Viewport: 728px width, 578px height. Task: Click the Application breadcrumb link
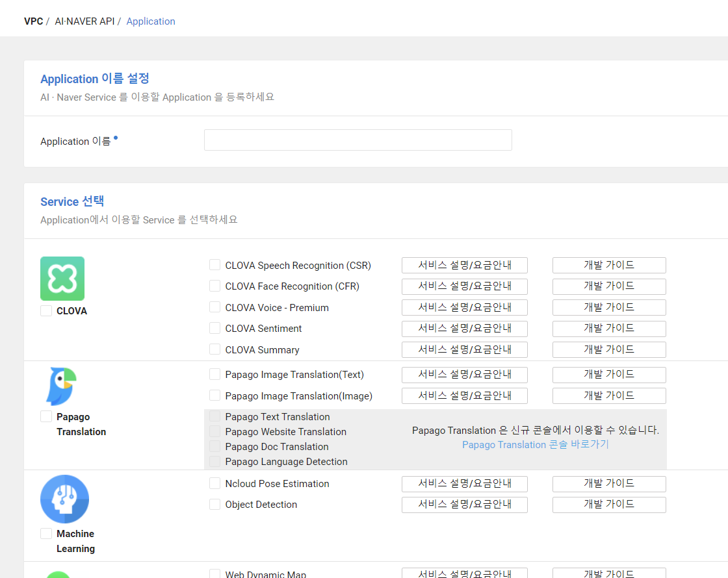pyautogui.click(x=151, y=21)
